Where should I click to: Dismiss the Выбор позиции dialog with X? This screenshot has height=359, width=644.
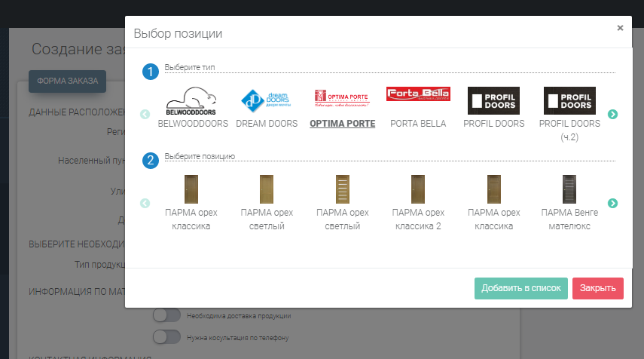(620, 28)
